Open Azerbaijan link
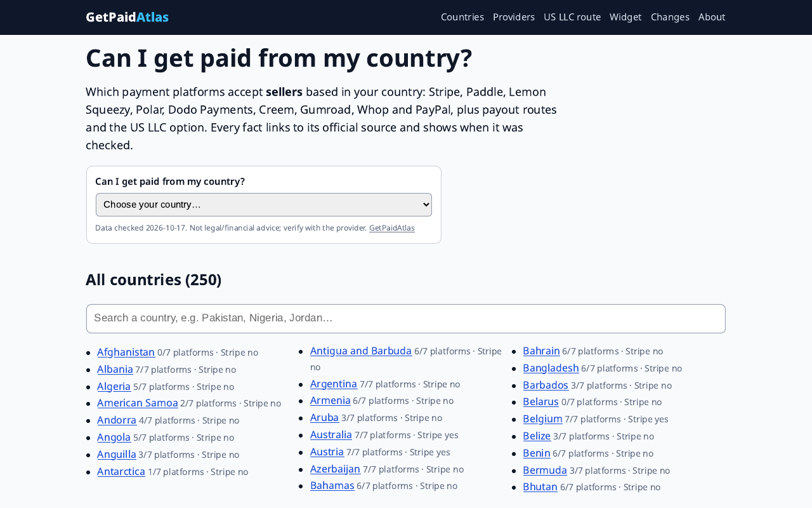The width and height of the screenshot is (812, 508). [335, 469]
